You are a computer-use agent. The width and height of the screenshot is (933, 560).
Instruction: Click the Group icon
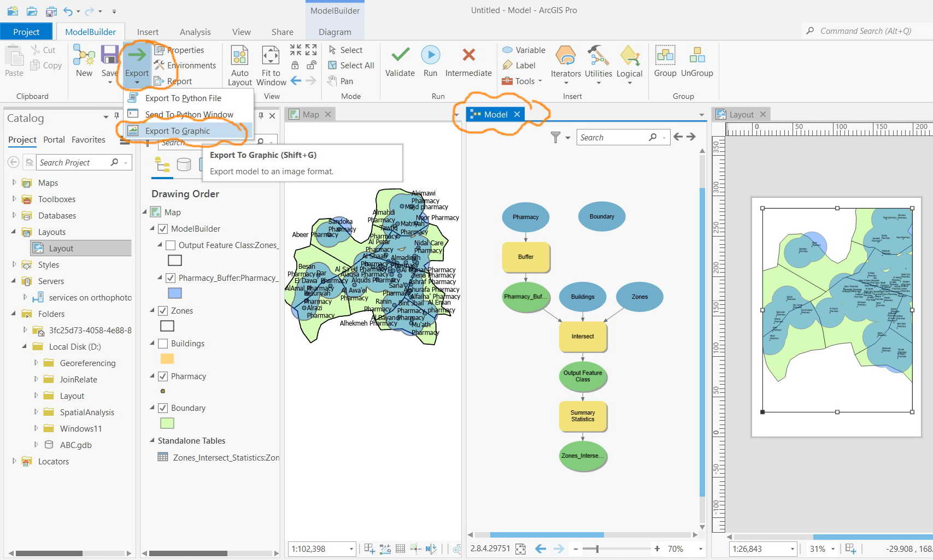pyautogui.click(x=665, y=60)
